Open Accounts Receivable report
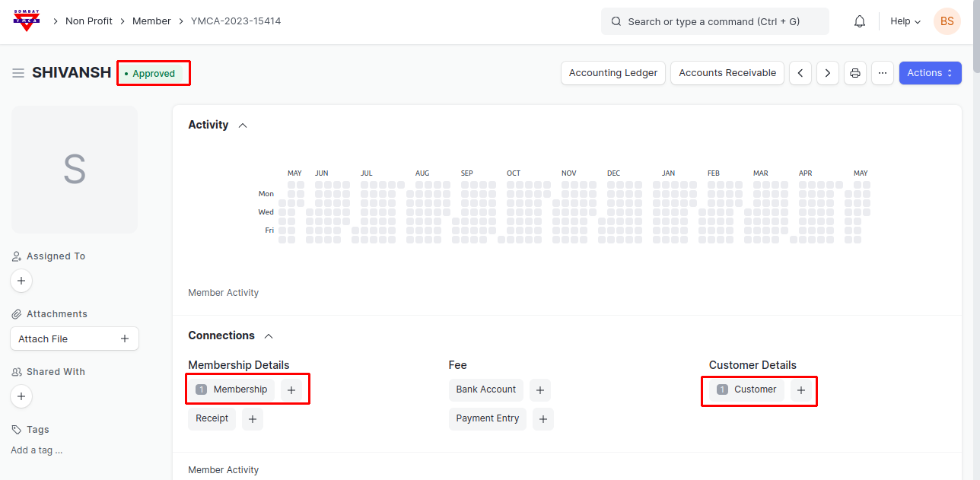 (727, 73)
